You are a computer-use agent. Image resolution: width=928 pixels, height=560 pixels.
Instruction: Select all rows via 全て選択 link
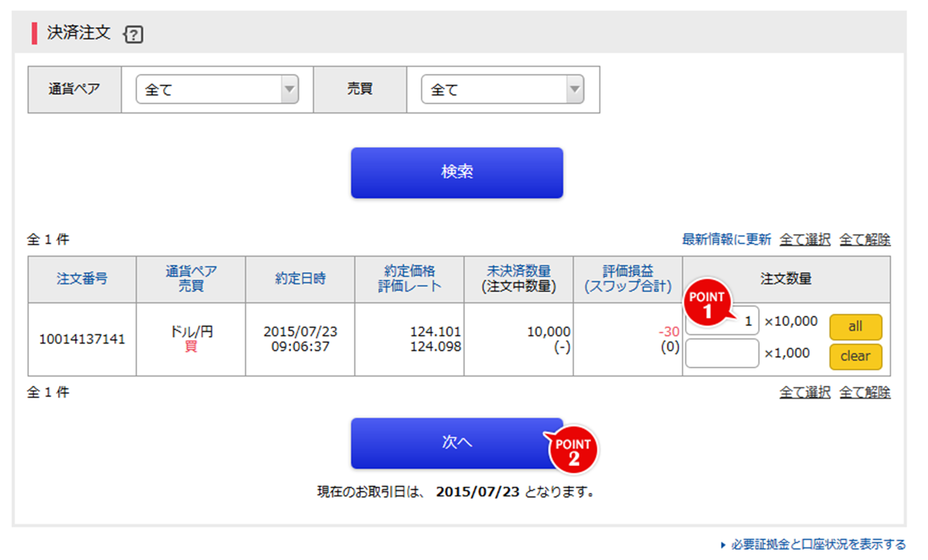(804, 239)
